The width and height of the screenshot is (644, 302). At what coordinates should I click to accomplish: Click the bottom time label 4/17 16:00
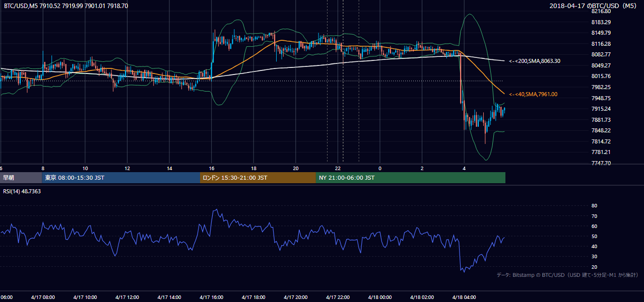pos(211,297)
